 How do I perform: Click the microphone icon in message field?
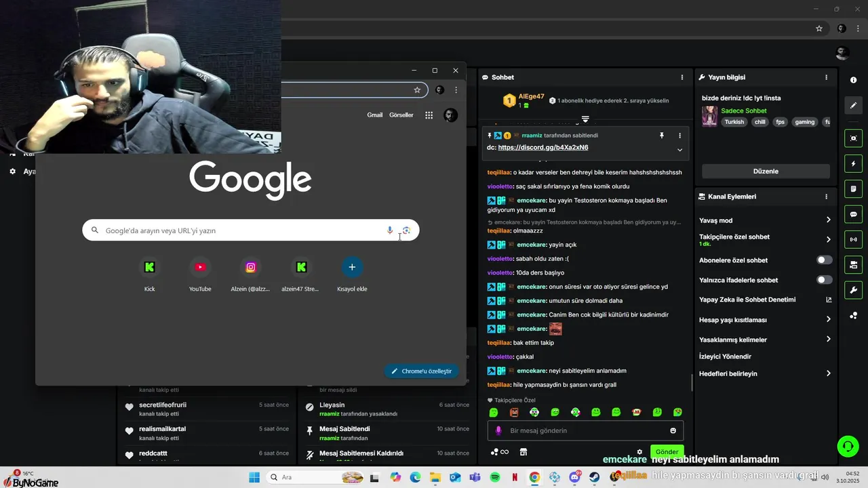(x=498, y=430)
